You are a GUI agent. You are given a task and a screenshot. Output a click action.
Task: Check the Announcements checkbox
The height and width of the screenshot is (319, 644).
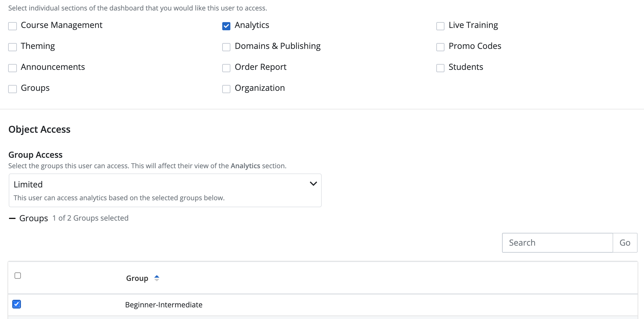(13, 68)
